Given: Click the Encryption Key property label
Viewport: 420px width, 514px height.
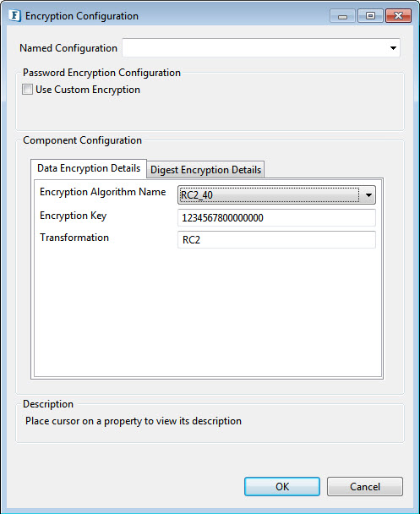Looking at the screenshot, I should [73, 216].
